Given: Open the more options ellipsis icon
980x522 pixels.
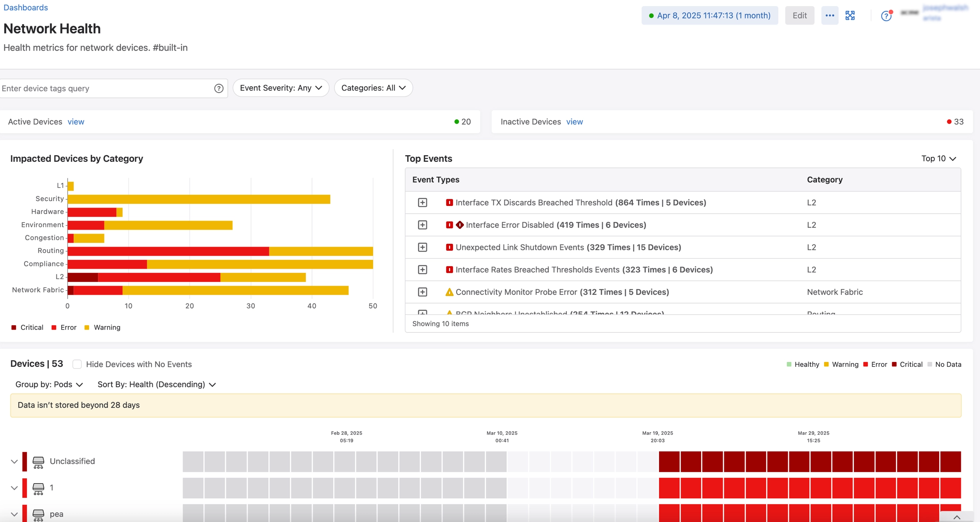Looking at the screenshot, I should 829,15.
